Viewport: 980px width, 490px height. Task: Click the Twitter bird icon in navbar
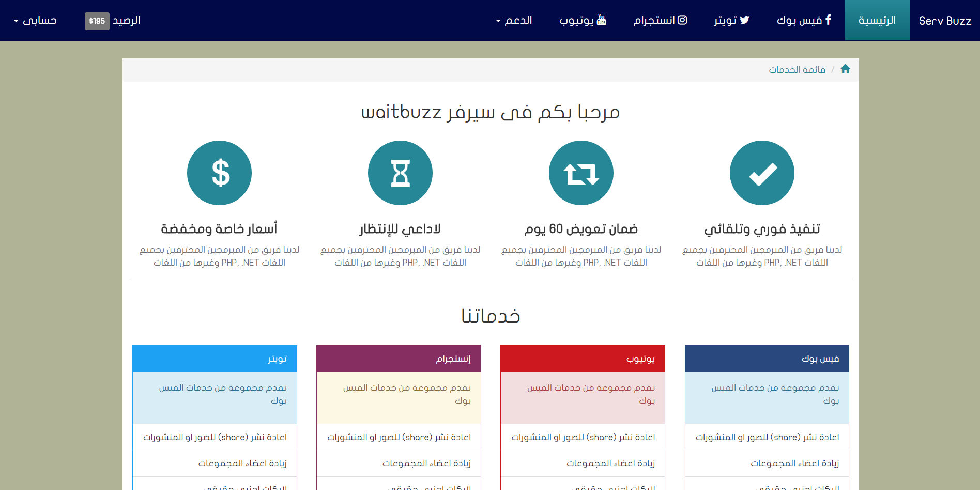(744, 20)
